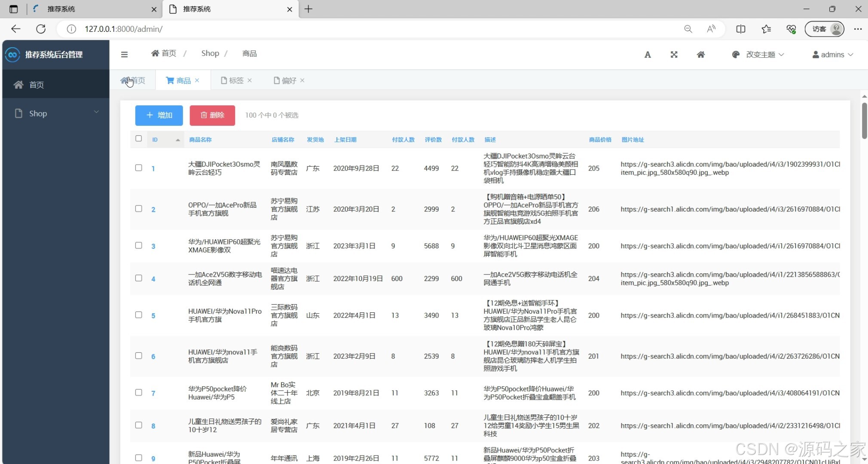Image resolution: width=868 pixels, height=464 pixels.
Task: Expand the admins user menu
Action: pyautogui.click(x=832, y=55)
